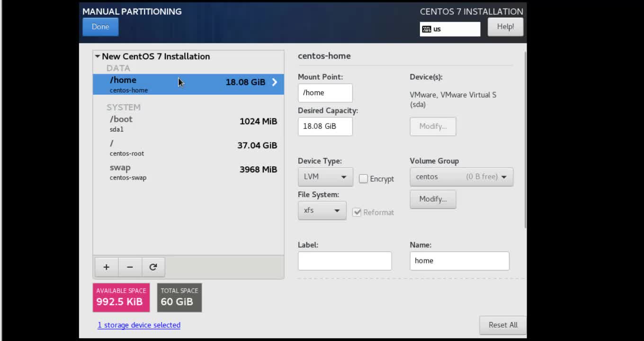644x341 pixels.
Task: Open the Volume Group centos dropdown
Action: point(461,177)
